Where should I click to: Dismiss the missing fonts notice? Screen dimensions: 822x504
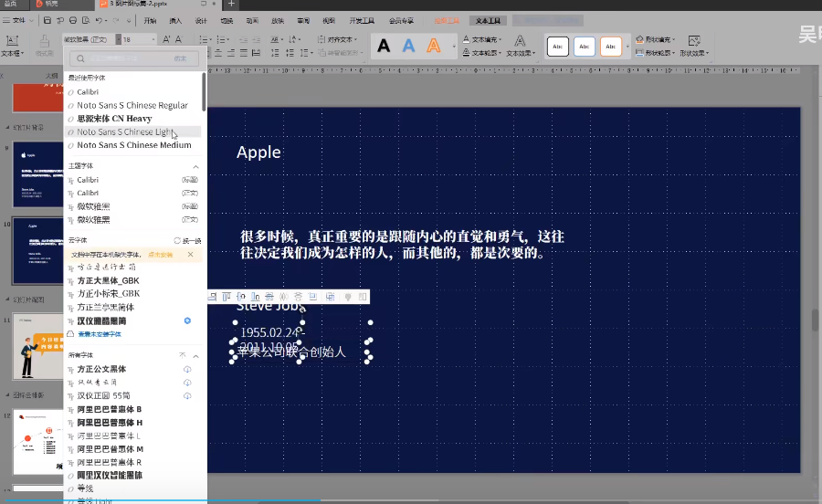pyautogui.click(x=190, y=255)
